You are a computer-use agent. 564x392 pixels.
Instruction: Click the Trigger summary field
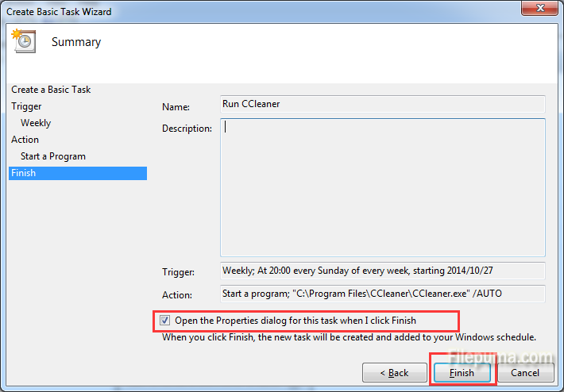pyautogui.click(x=383, y=271)
